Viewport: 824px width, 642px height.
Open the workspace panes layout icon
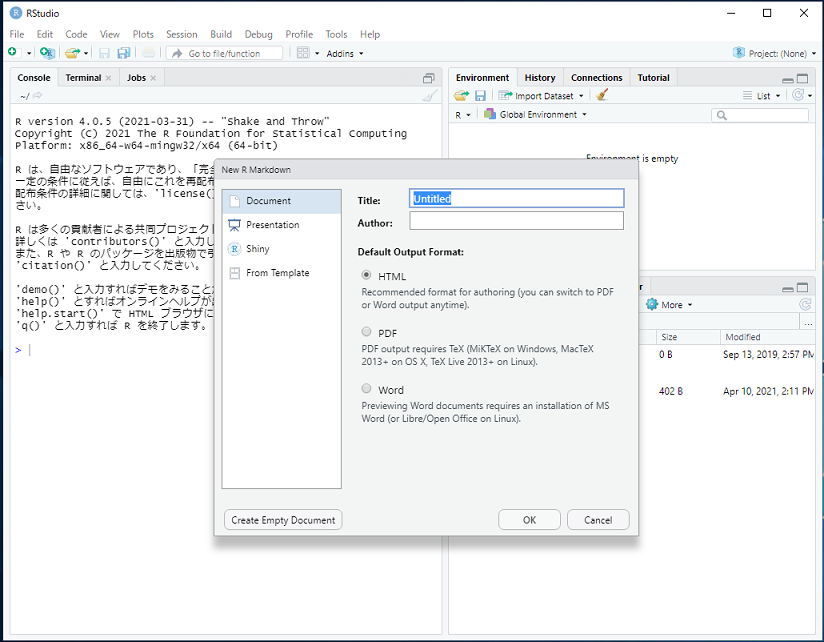(x=303, y=53)
